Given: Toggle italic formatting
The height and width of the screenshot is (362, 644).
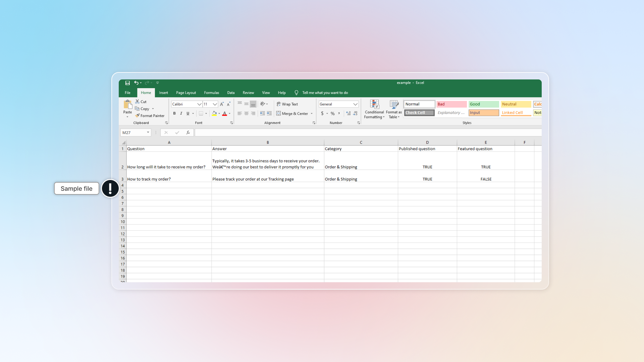Looking at the screenshot, I should [x=181, y=113].
